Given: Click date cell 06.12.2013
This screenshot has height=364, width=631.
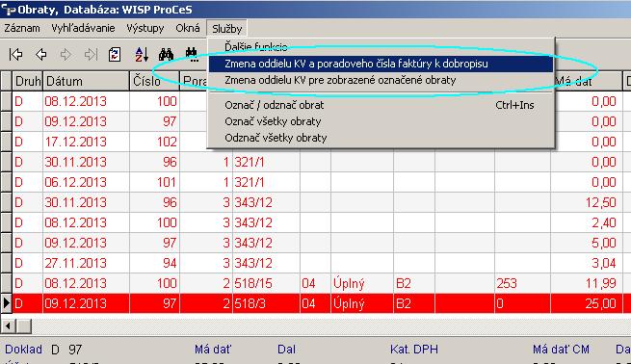Looking at the screenshot, I should (x=86, y=182).
